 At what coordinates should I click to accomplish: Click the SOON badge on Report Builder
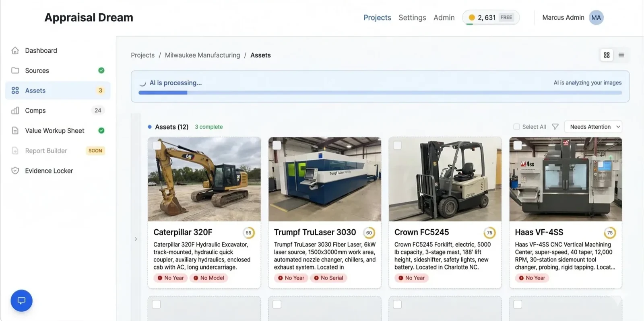click(95, 150)
